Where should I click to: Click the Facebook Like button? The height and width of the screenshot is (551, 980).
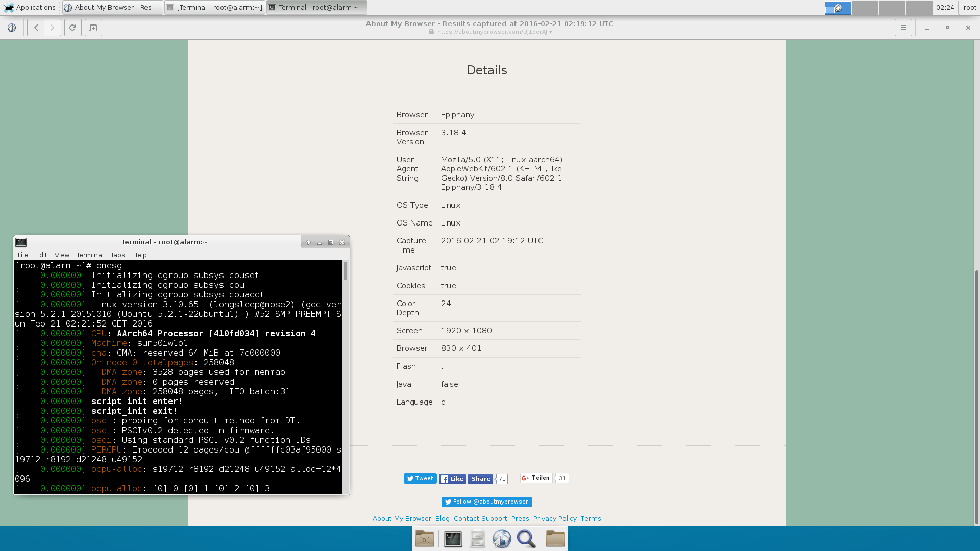click(452, 479)
